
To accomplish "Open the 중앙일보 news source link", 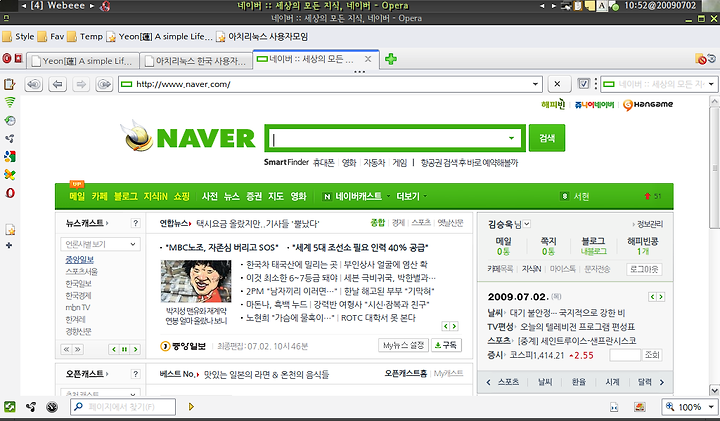I will [79, 260].
